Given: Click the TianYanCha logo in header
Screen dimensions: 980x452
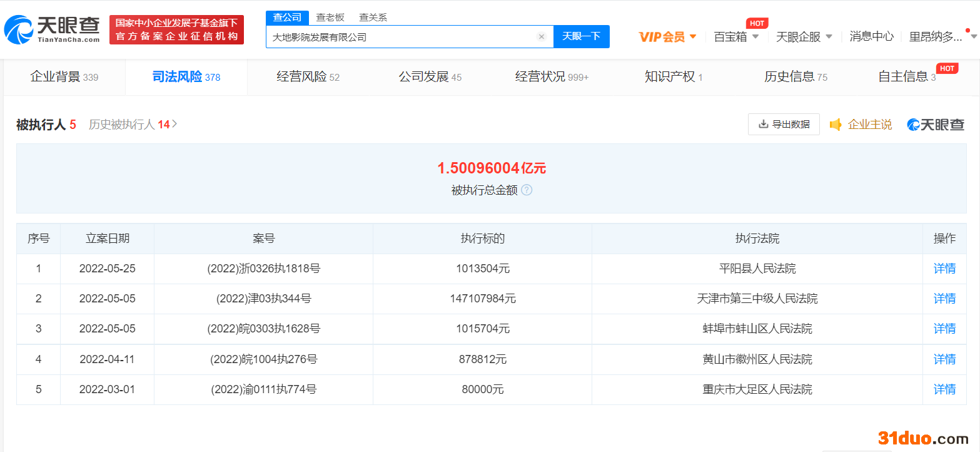Looking at the screenshot, I should 53,29.
